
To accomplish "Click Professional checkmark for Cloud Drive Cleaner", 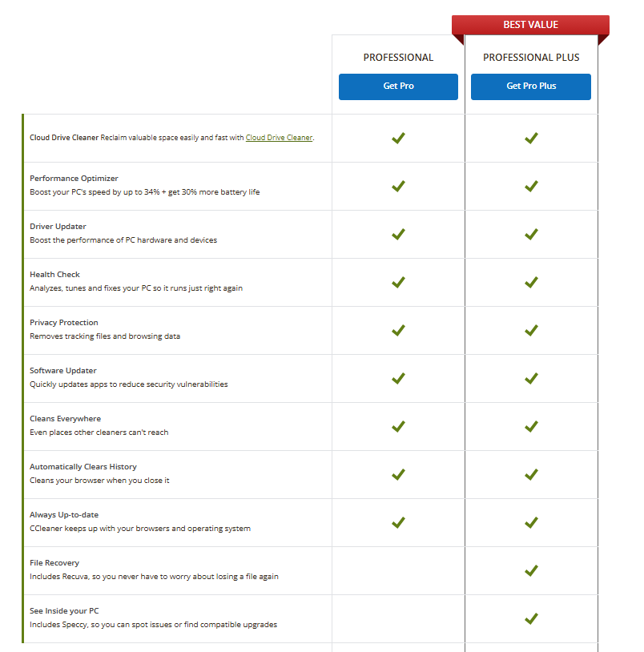I will [398, 138].
